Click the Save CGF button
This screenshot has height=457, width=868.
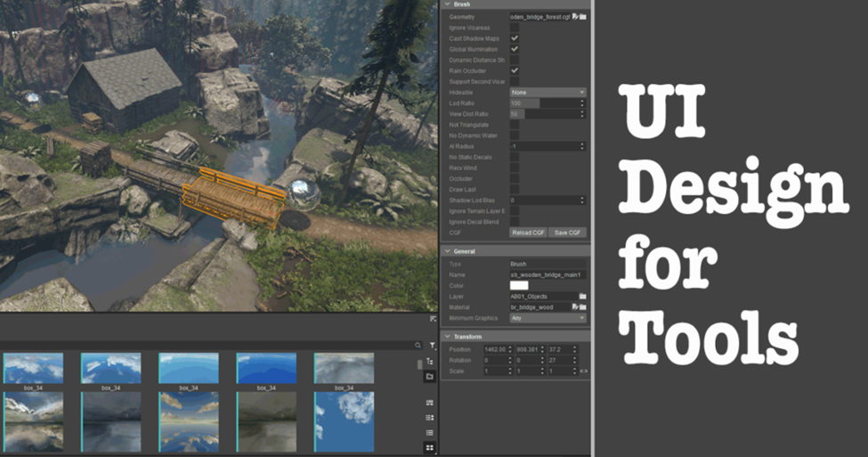[x=568, y=233]
